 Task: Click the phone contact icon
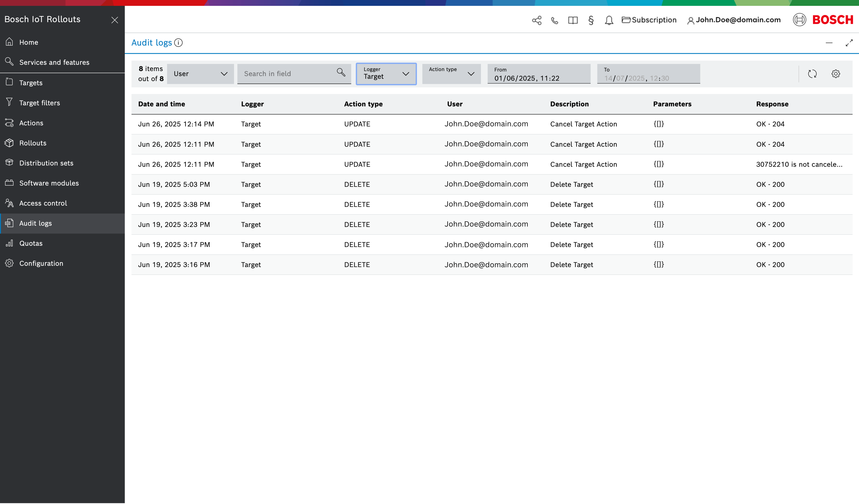tap(555, 20)
